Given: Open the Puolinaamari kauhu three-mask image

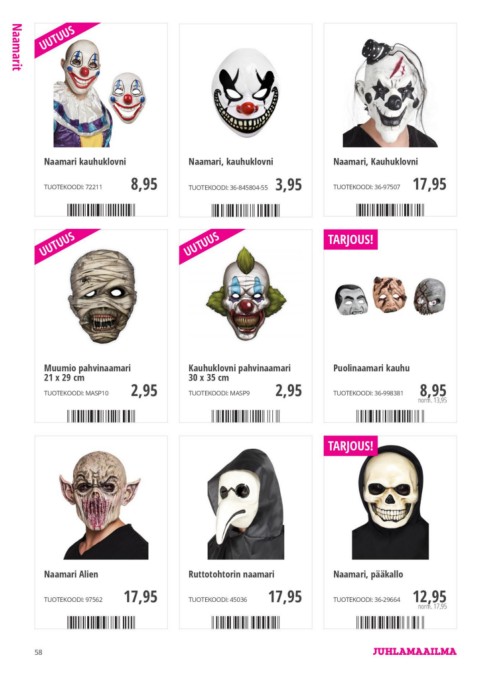Looking at the screenshot, I should tap(390, 296).
